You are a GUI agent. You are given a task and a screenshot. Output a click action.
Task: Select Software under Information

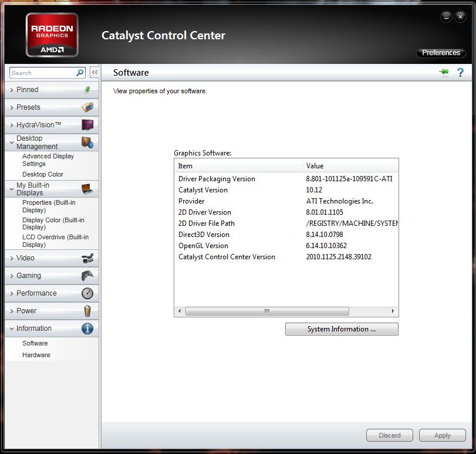click(35, 343)
